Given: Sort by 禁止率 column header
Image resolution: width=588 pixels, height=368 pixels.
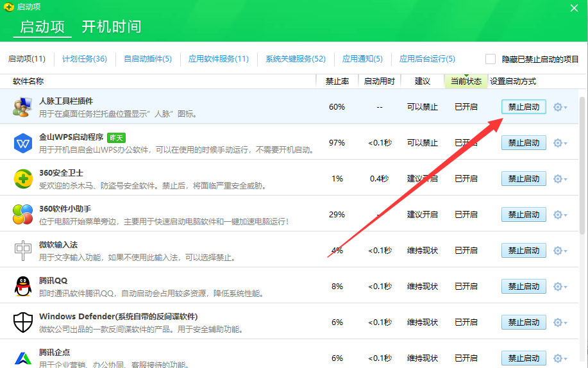Looking at the screenshot, I should tap(337, 81).
